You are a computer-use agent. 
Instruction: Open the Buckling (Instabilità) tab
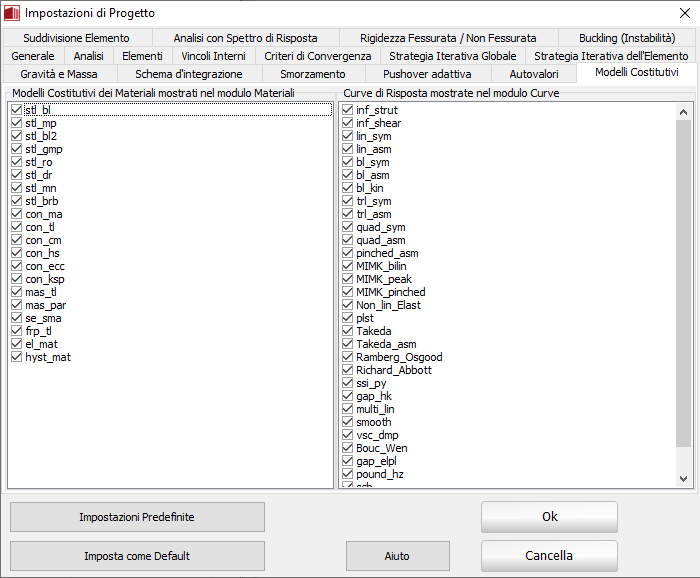tap(626, 38)
